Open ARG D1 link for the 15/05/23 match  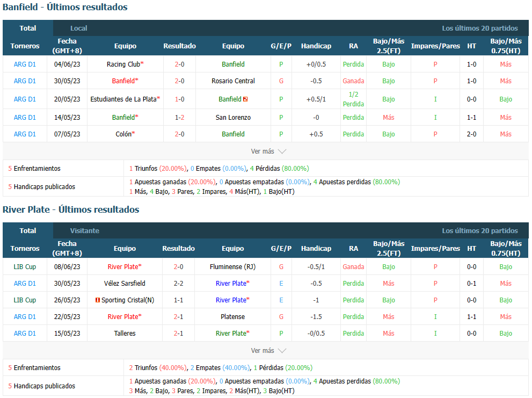click(25, 333)
